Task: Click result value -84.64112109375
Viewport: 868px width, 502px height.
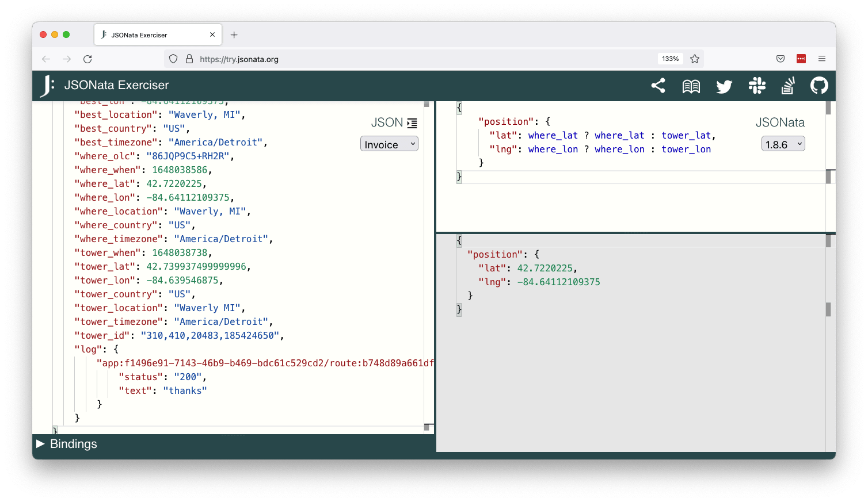Action: [x=558, y=282]
